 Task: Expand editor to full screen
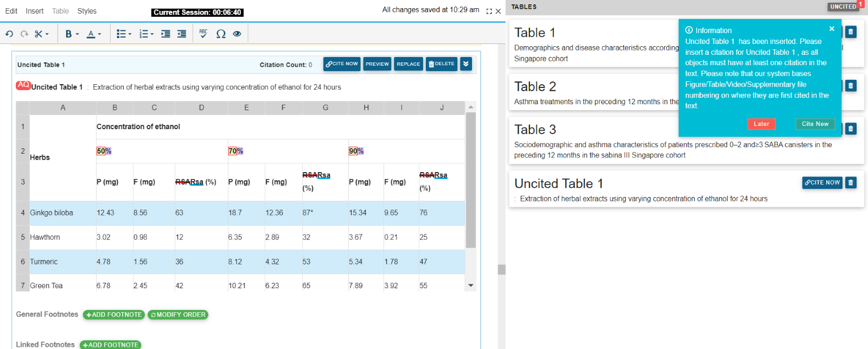tap(489, 11)
